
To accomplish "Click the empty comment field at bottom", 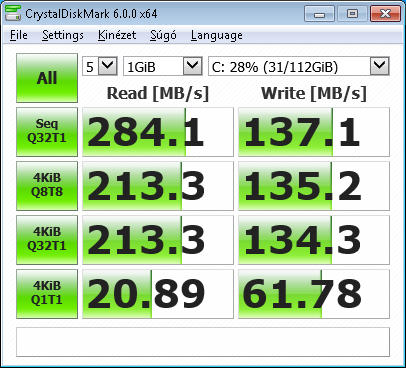I will [203, 342].
